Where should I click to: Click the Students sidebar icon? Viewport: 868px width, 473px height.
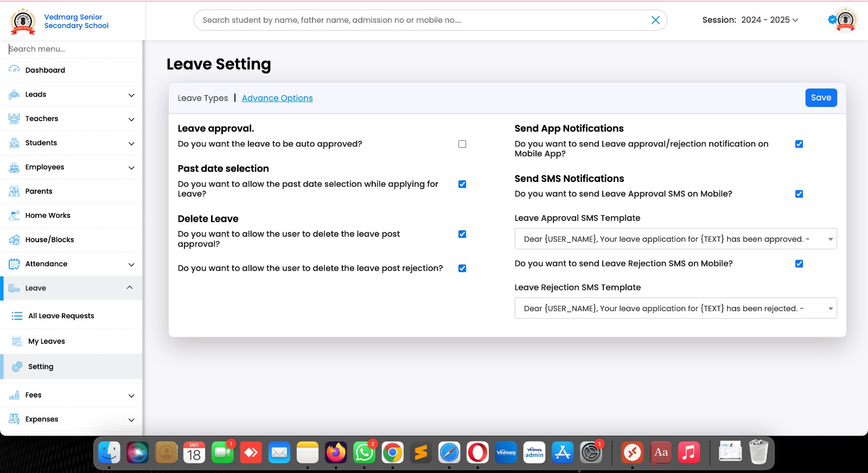(x=14, y=143)
